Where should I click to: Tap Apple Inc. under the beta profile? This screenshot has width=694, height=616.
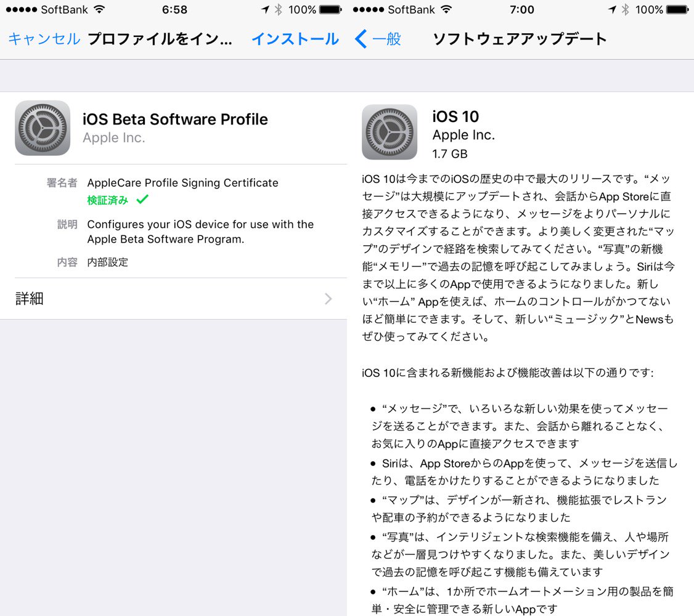pos(114,138)
